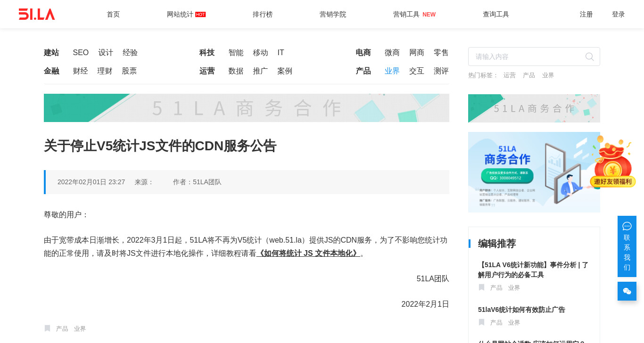Click 业界 tag under 51laV6统计如何有效防止广告
The image size is (644, 343).
tap(514, 323)
